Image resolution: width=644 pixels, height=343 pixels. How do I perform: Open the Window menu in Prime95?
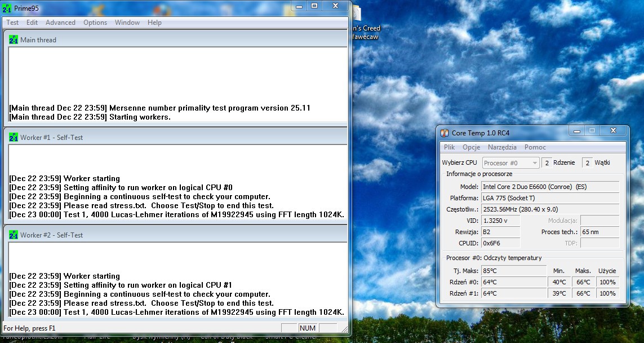[x=127, y=23]
